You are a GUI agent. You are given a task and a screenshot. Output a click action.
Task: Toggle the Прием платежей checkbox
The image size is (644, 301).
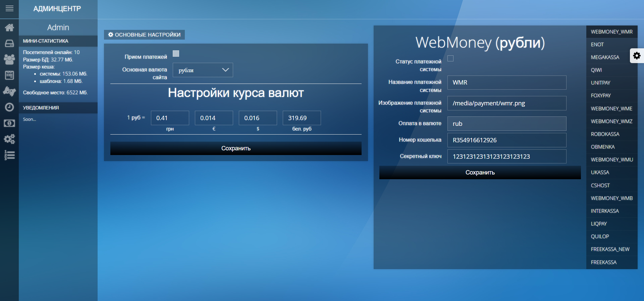click(176, 54)
